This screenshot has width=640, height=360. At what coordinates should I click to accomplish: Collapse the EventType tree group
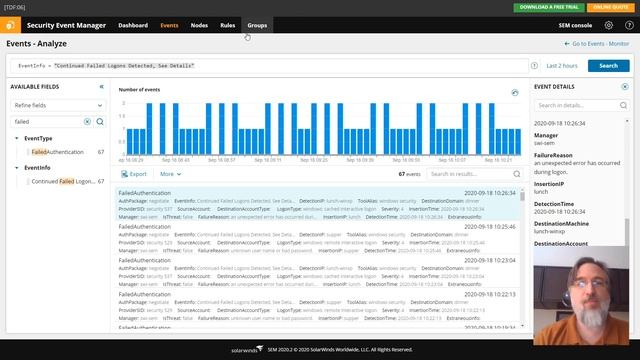17,138
